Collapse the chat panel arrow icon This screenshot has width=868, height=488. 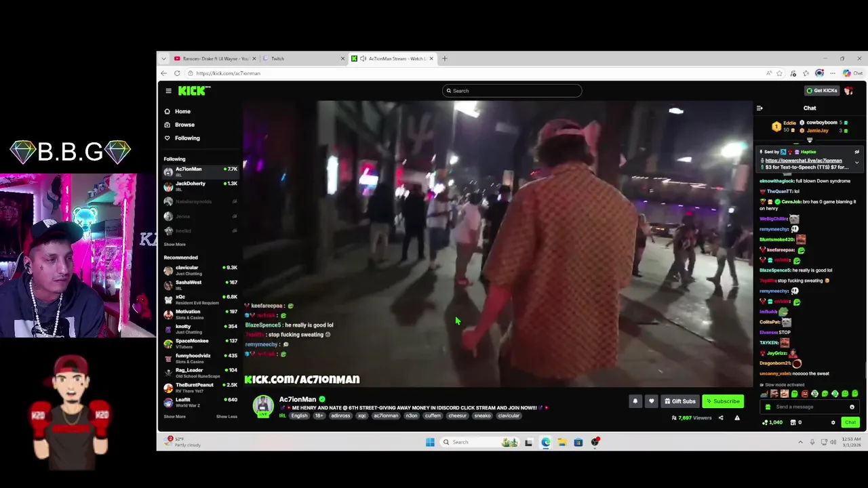(759, 108)
